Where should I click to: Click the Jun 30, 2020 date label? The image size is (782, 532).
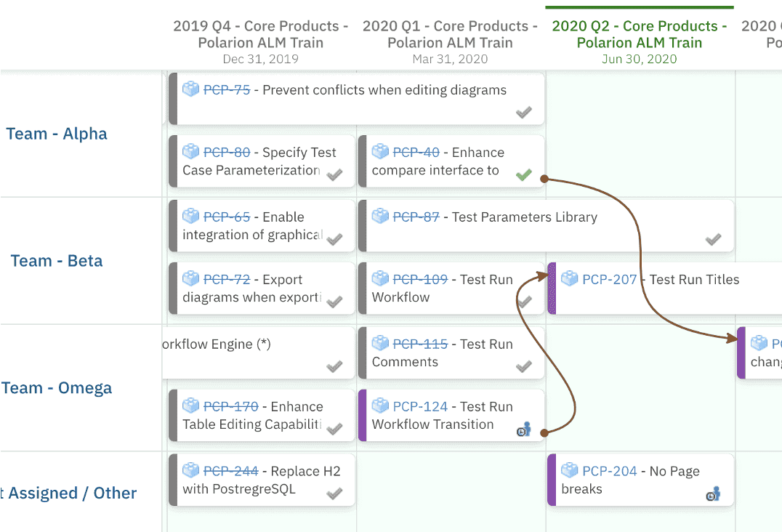(x=640, y=59)
